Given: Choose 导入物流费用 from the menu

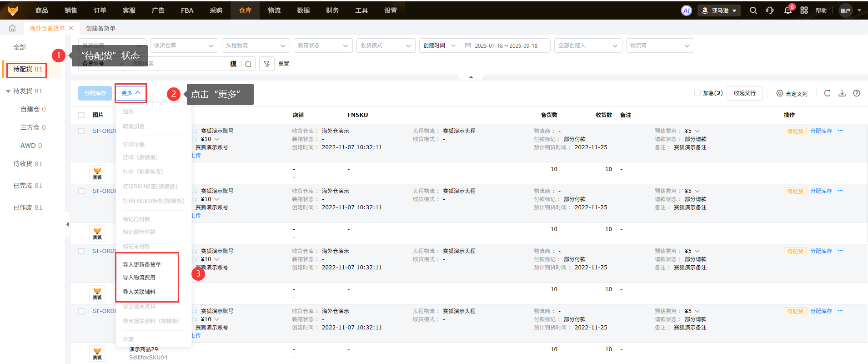Looking at the screenshot, I should pos(139,277).
